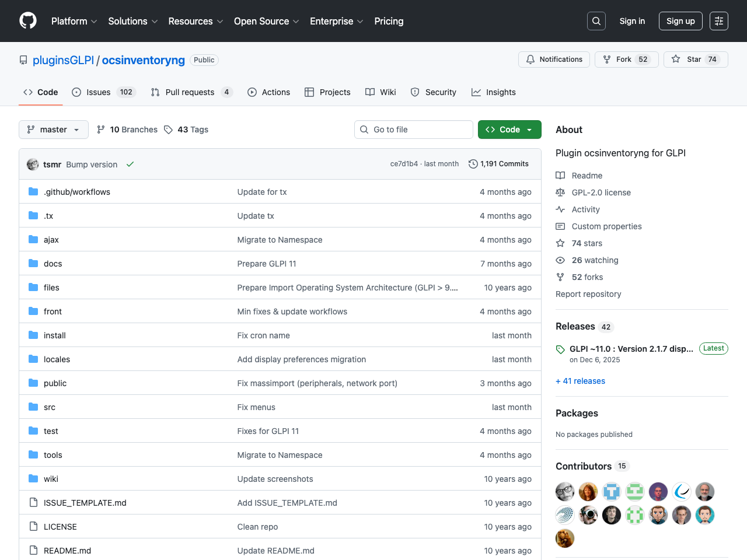Fork the repository
The width and height of the screenshot is (747, 560).
coord(626,60)
